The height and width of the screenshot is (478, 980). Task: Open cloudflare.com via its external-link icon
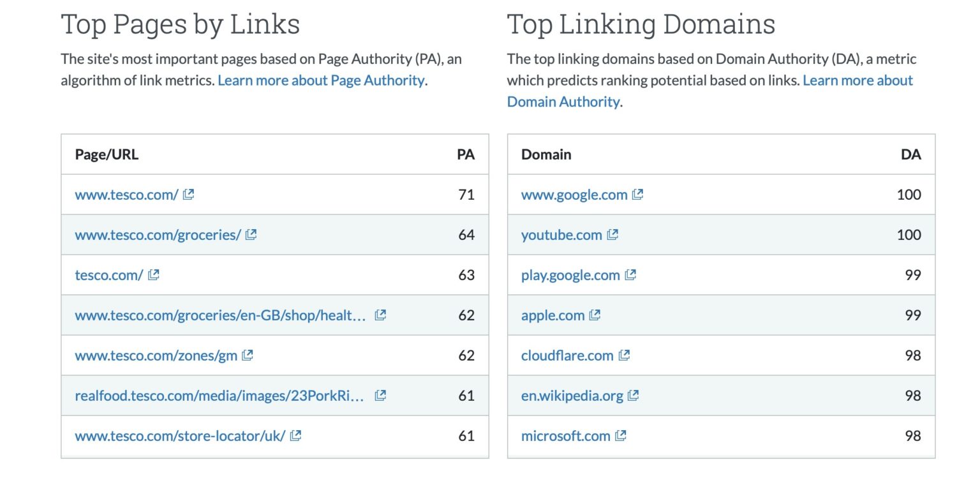coord(623,355)
